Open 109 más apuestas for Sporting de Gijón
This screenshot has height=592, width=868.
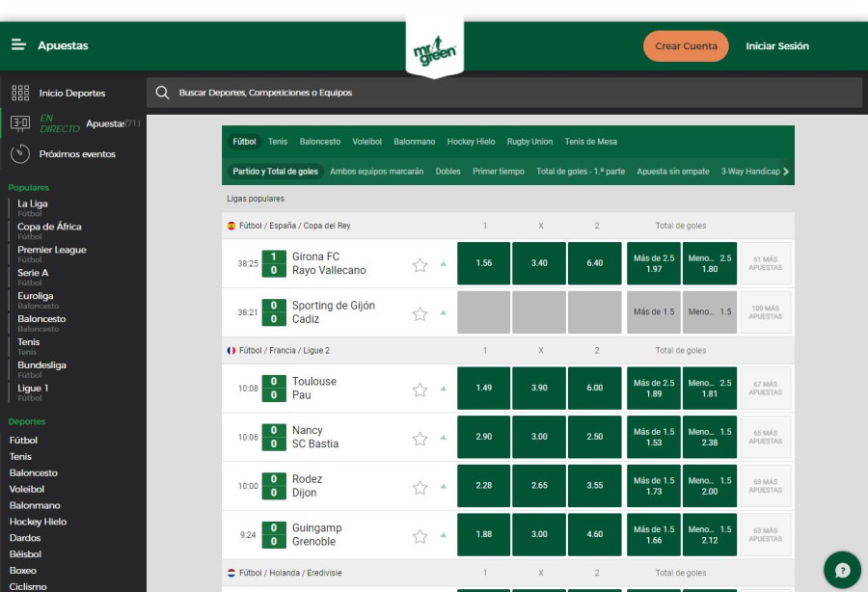click(766, 312)
